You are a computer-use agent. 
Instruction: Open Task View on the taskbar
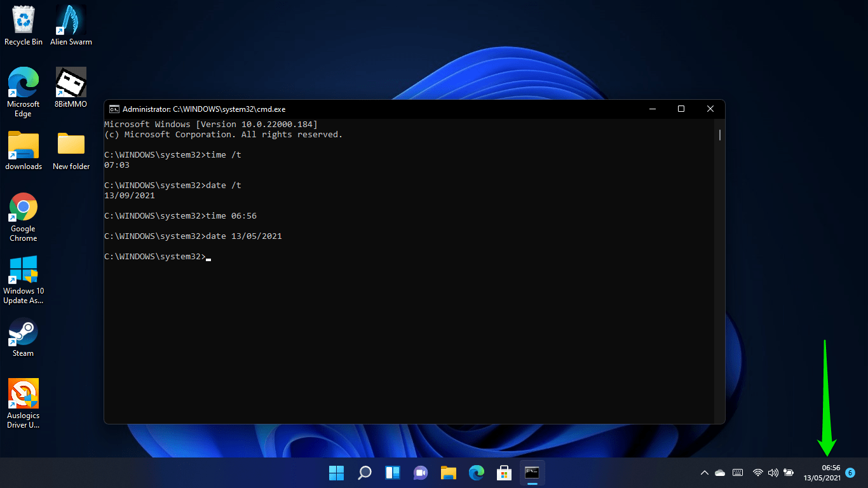coord(392,473)
